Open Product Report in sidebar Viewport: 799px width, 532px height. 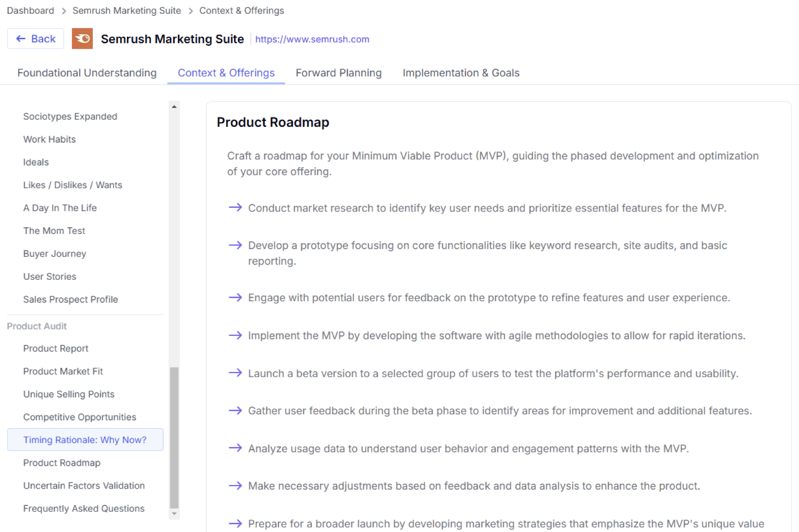pyautogui.click(x=56, y=349)
